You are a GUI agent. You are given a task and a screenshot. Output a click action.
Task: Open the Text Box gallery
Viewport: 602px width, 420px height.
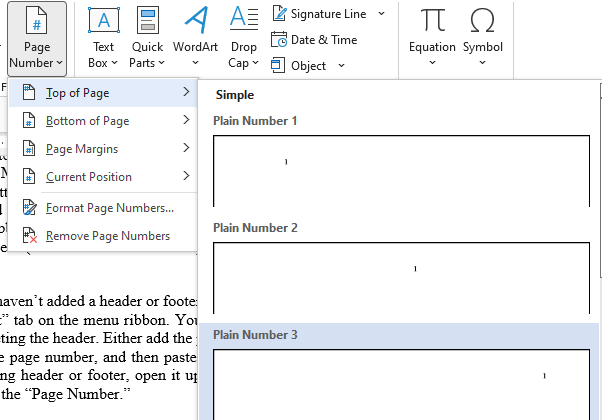pyautogui.click(x=103, y=38)
